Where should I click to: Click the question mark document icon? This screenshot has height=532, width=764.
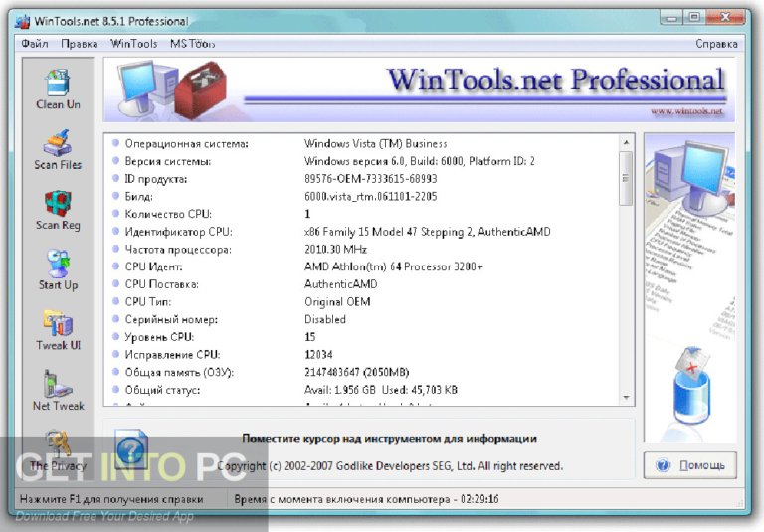pos(131,448)
